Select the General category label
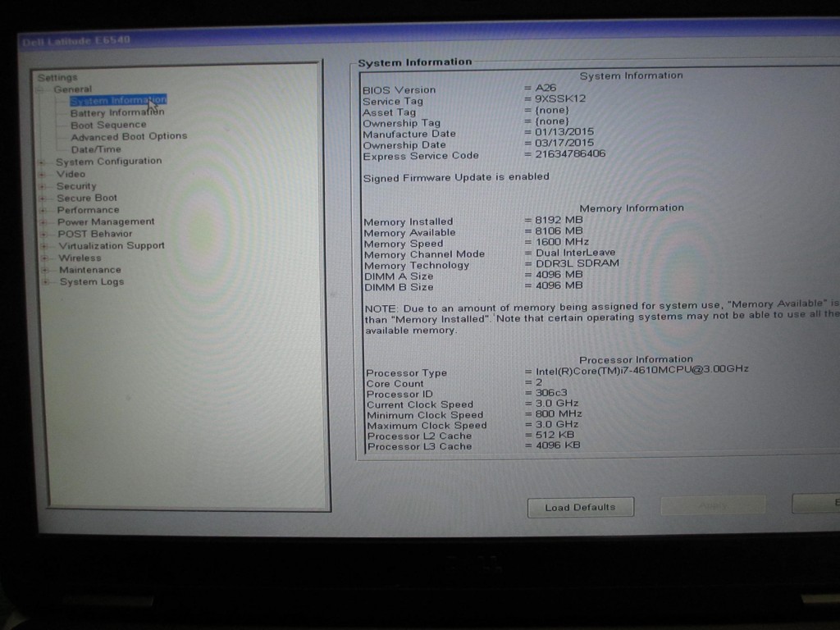840x630 pixels. pos(72,89)
